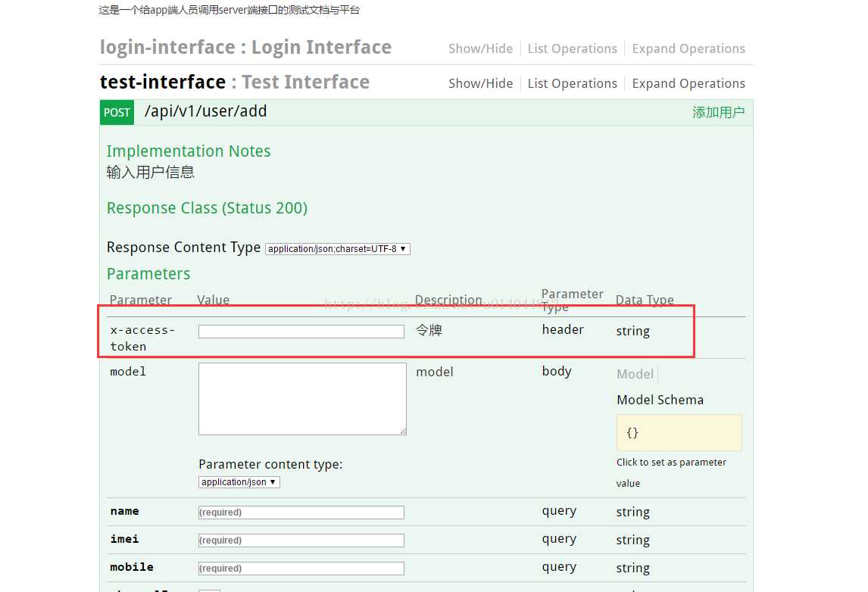Collapse the /api/v1/user/add operation path
This screenshot has width=868, height=592.
pos(205,111)
